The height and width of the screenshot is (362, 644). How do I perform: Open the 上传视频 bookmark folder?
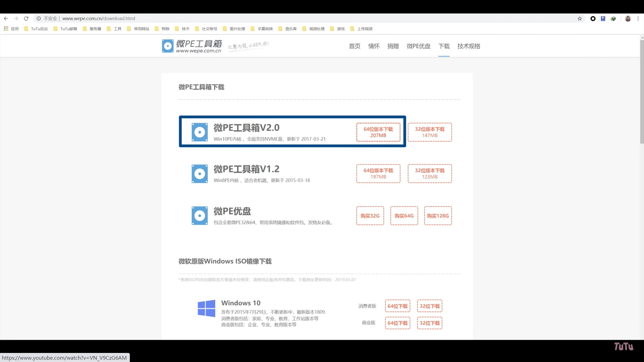[362, 29]
